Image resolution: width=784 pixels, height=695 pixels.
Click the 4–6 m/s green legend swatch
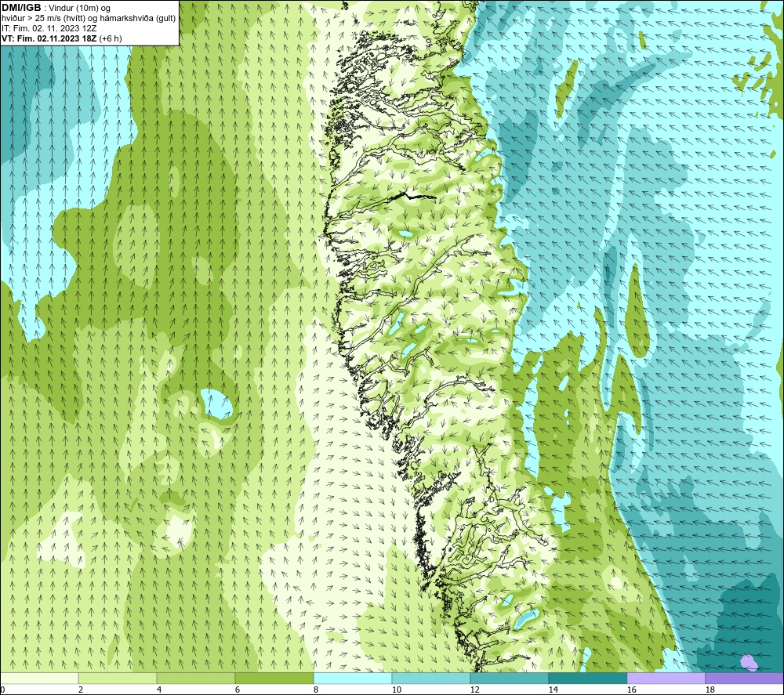coord(196,678)
